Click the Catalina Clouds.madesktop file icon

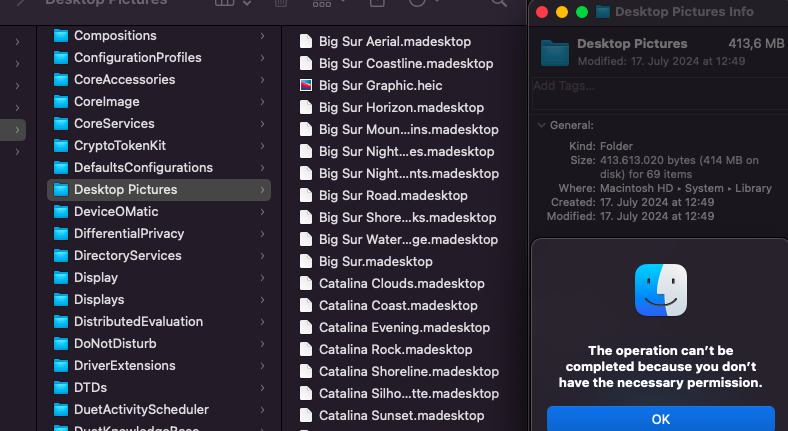[x=306, y=283]
